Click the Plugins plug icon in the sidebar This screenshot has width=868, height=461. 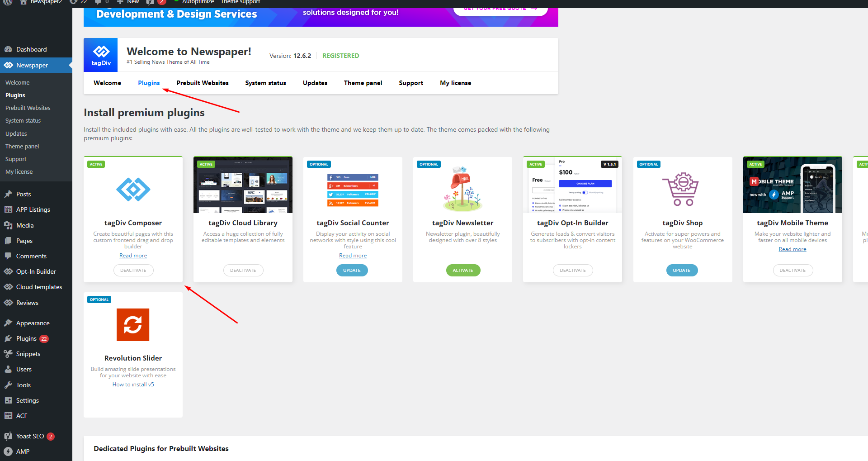pyautogui.click(x=8, y=338)
